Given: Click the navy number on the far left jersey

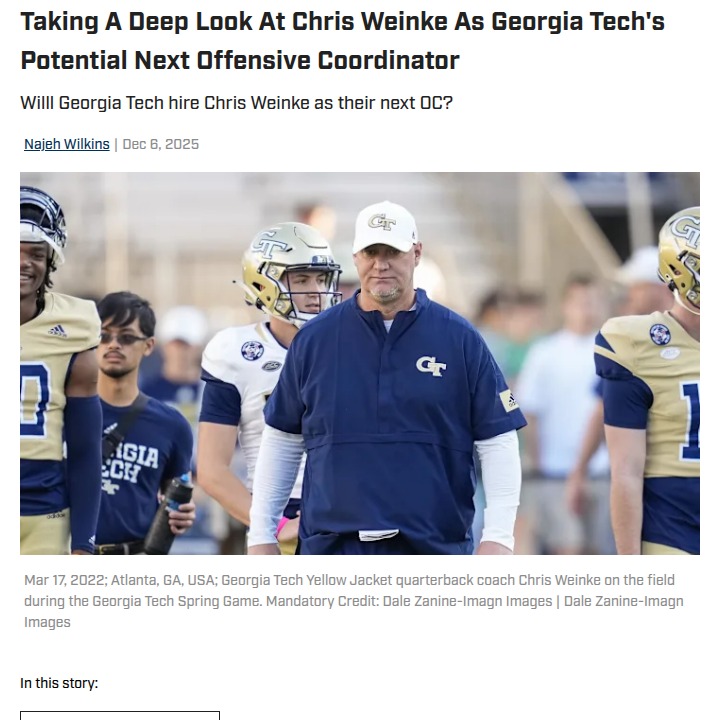Looking at the screenshot, I should tap(34, 399).
